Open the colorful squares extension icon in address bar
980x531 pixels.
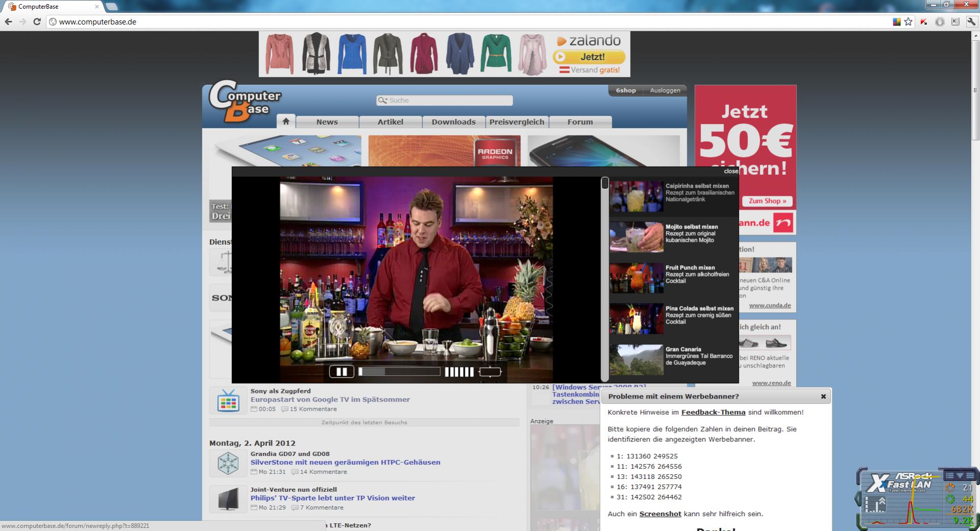coord(896,21)
